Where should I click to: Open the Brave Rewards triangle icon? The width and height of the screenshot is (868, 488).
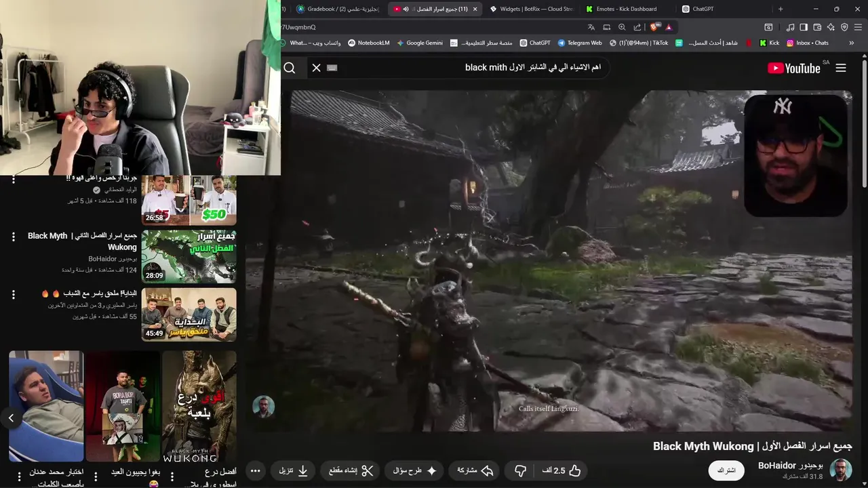(669, 27)
